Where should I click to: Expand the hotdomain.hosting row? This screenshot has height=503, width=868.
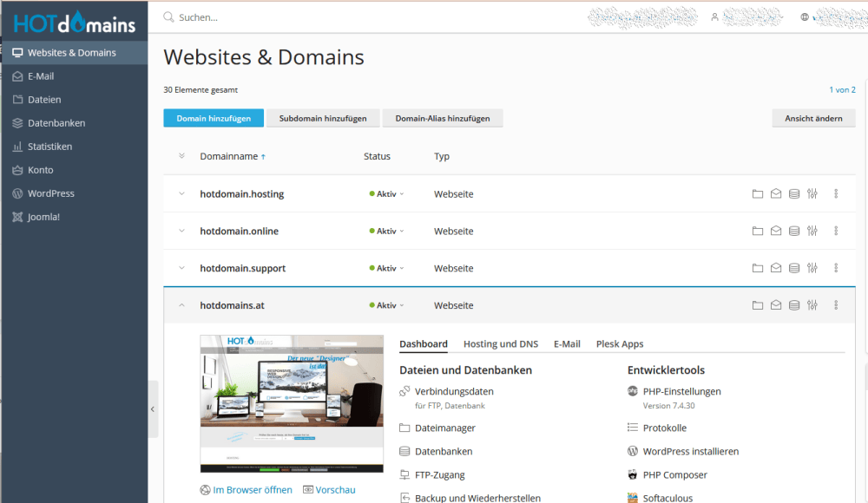click(x=181, y=194)
